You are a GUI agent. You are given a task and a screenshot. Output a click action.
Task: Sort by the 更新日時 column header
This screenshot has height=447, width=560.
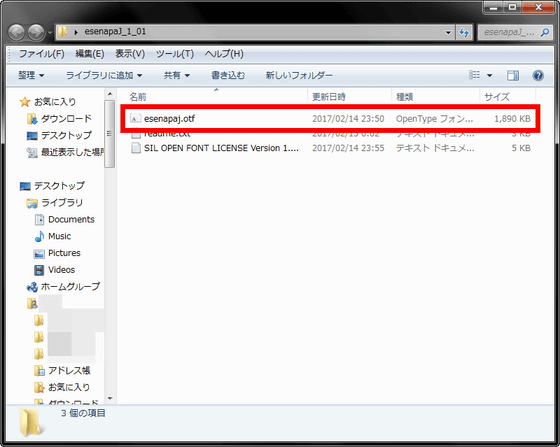click(x=329, y=97)
